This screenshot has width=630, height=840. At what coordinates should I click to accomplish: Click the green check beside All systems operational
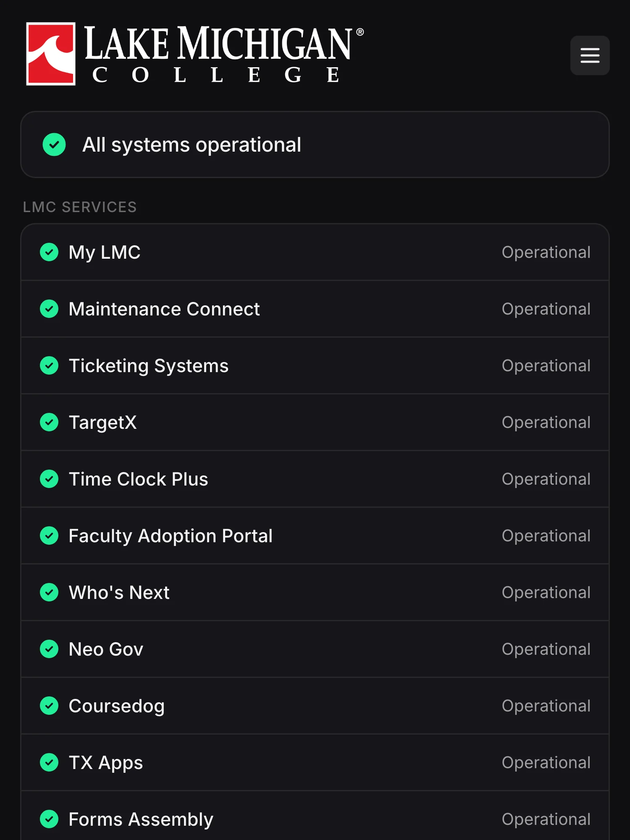(x=54, y=144)
